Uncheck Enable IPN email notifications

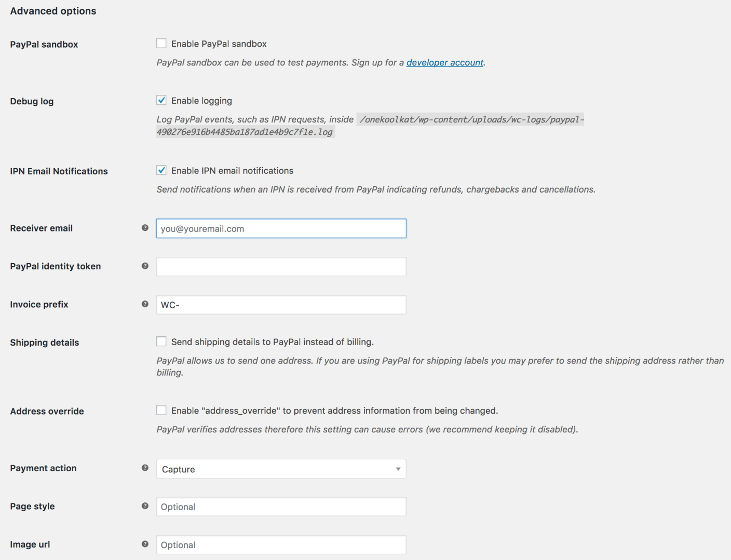[161, 170]
